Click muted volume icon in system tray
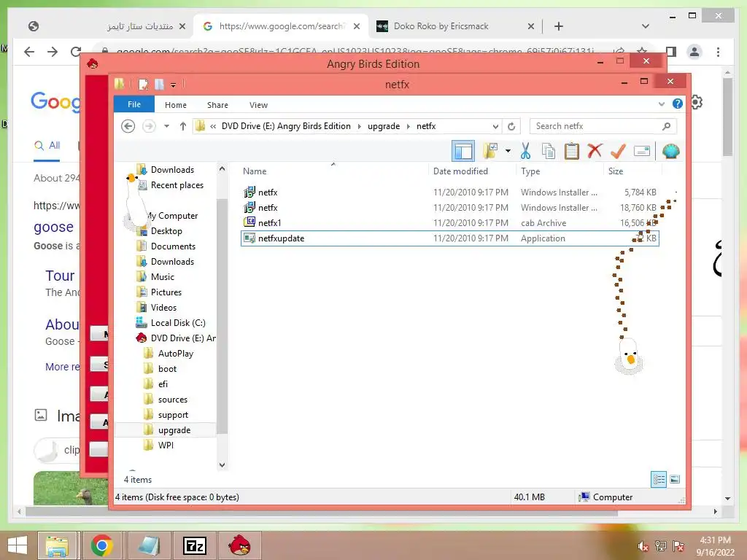 tap(643, 546)
